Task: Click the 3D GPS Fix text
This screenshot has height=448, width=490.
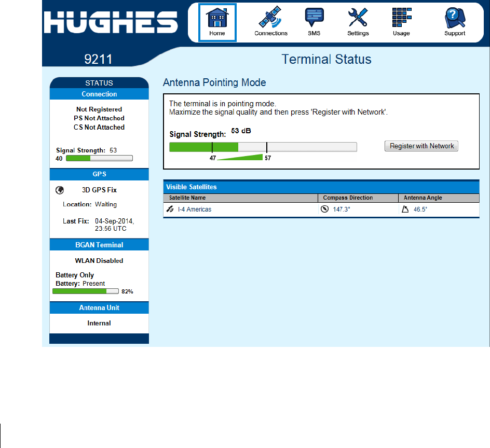Action: 99,190
